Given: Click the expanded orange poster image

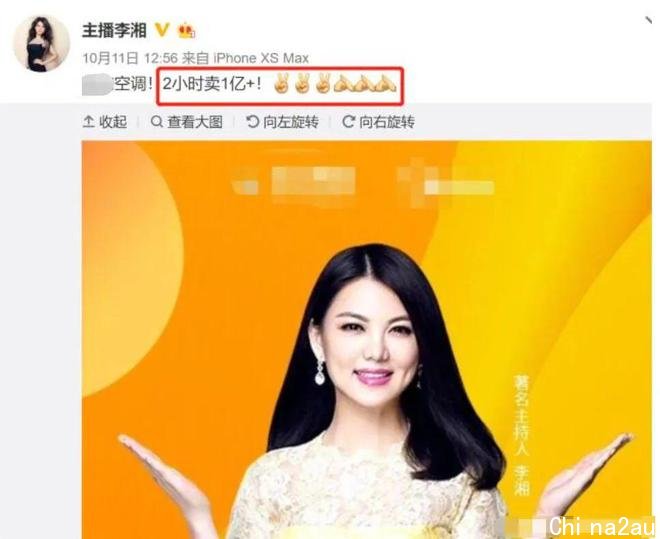Looking at the screenshot, I should [367, 340].
